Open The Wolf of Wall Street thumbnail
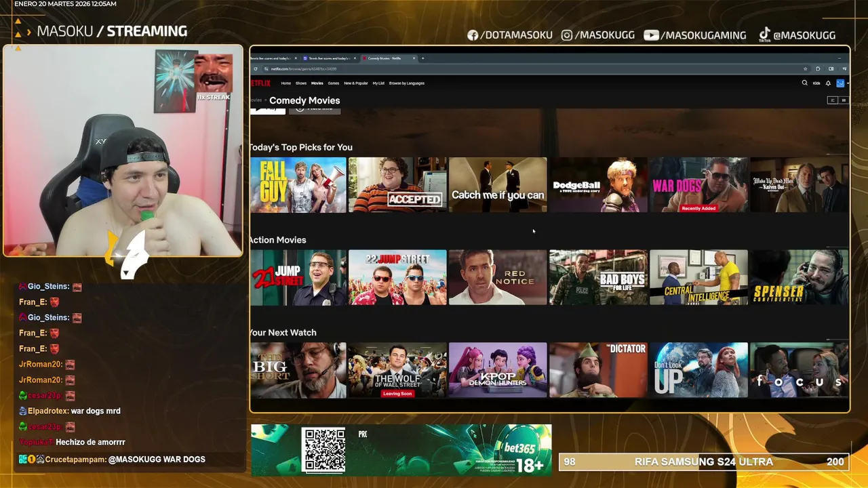Image resolution: width=868 pixels, height=488 pixels. point(397,370)
